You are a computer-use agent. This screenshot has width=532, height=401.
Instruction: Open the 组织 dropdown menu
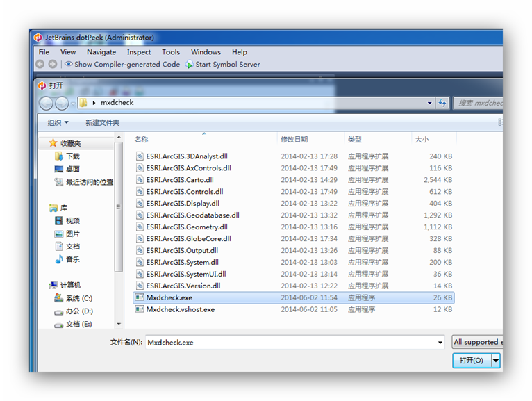[x=58, y=122]
